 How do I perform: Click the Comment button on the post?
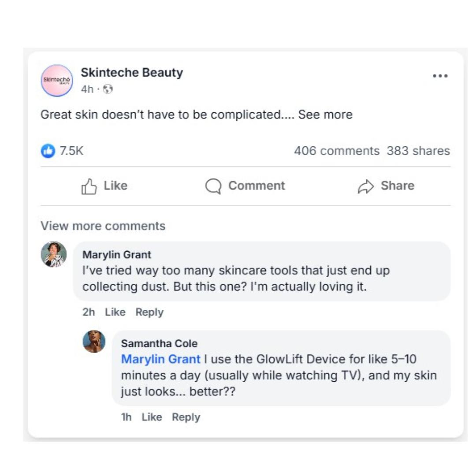(245, 186)
